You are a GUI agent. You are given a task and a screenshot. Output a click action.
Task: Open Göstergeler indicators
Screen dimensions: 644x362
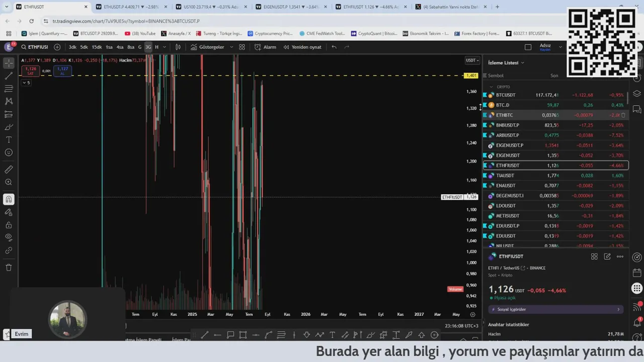click(x=207, y=47)
